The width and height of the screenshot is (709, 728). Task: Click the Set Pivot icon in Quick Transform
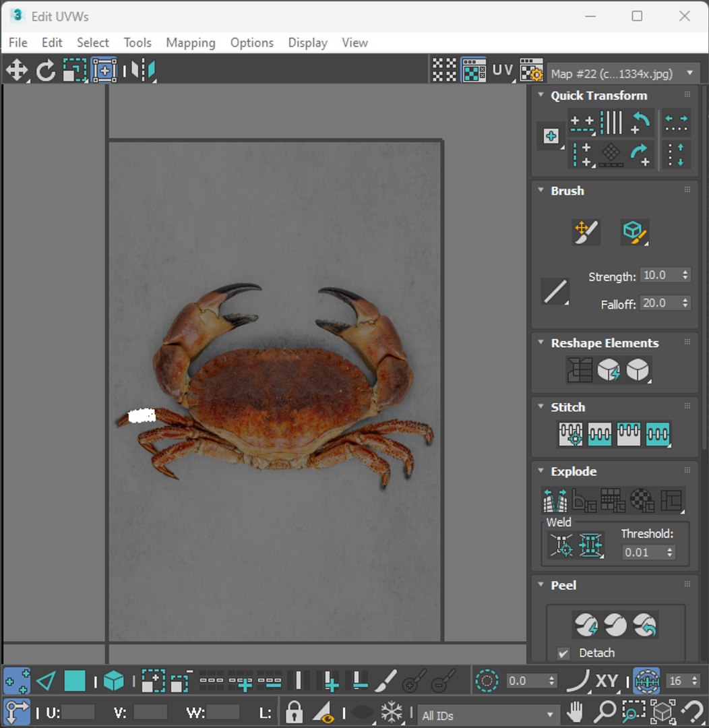point(551,136)
